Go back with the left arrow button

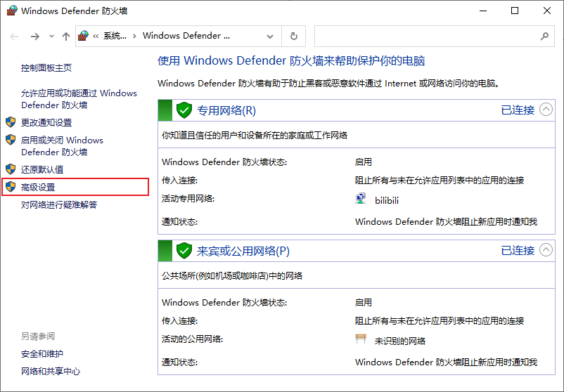(14, 37)
